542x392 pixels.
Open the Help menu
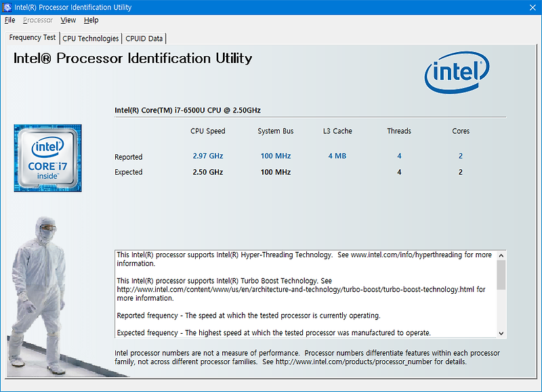pos(91,20)
